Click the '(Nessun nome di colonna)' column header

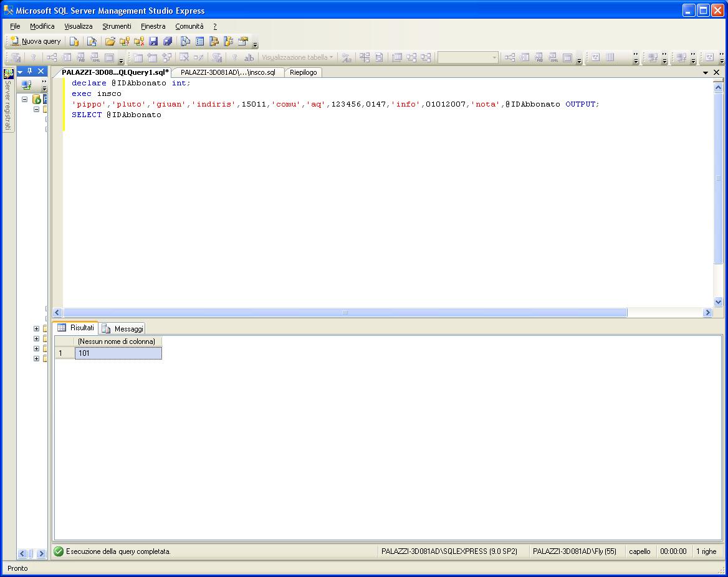118,341
